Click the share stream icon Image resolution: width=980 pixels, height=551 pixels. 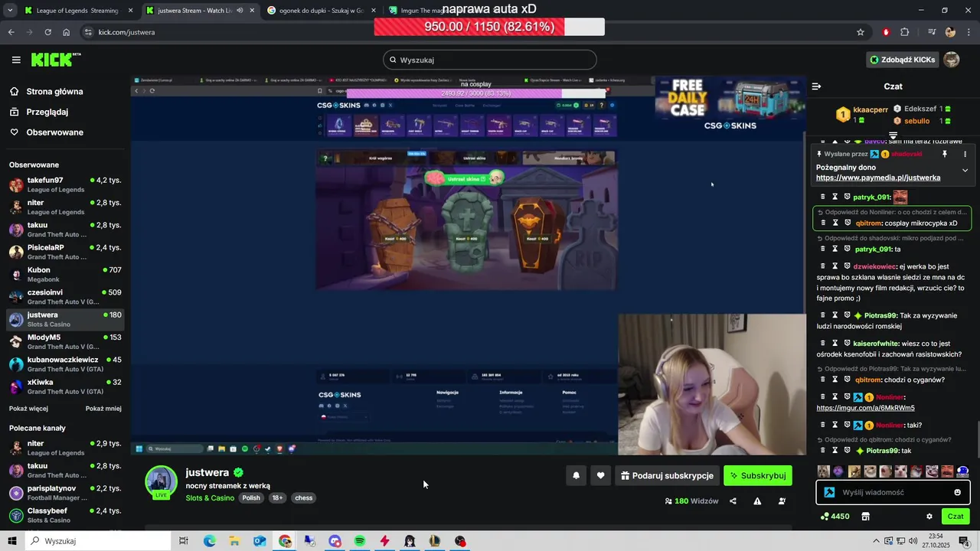click(x=733, y=501)
